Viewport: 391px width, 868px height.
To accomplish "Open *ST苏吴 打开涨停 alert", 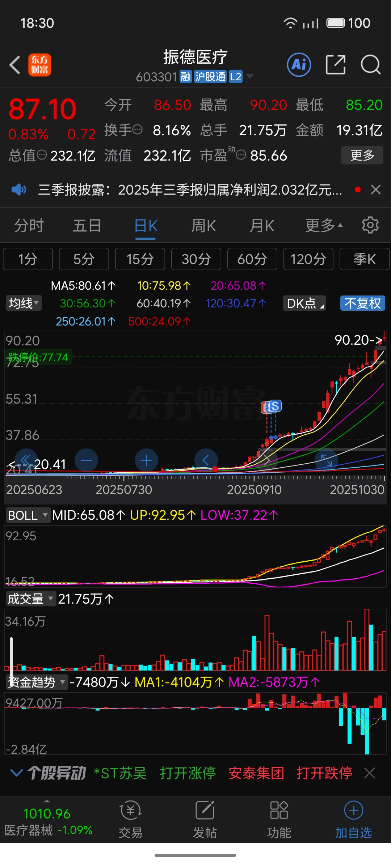I will pyautogui.click(x=155, y=773).
